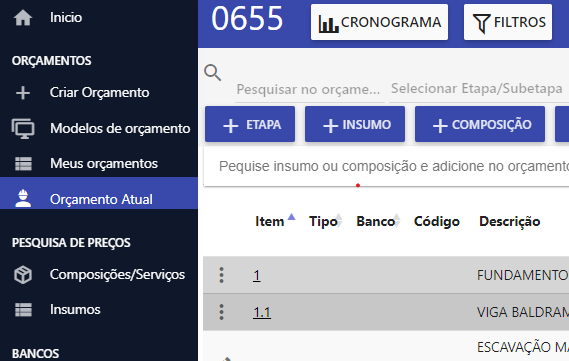Click the plus icon beside Criar Orçamento
569x361 pixels.
tap(23, 93)
